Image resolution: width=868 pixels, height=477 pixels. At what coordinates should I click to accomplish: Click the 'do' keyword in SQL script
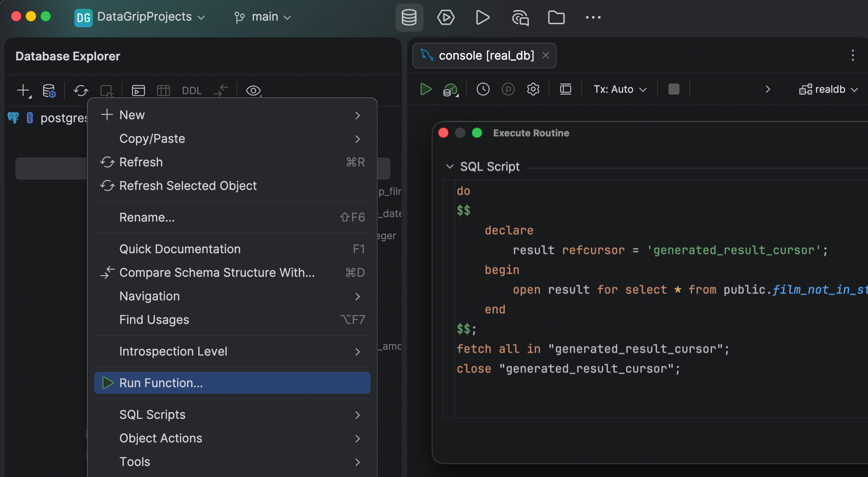(x=463, y=191)
